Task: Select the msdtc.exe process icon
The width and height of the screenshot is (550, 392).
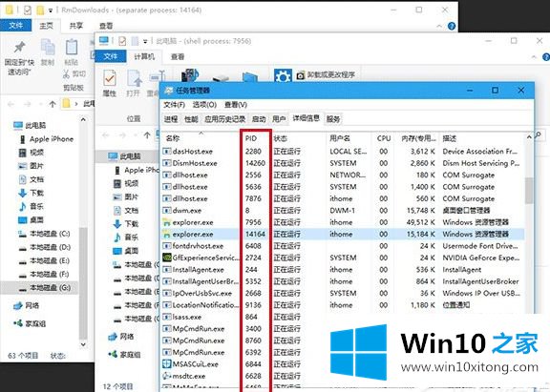Action: coord(167,376)
